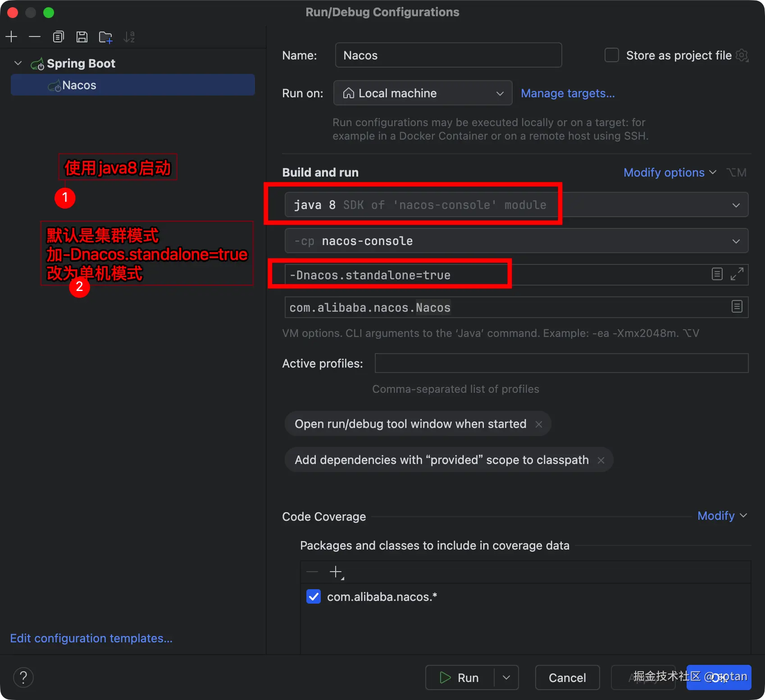The image size is (765, 700).
Task: Remove the 'Open run/debug tool window' chip
Action: [539, 424]
